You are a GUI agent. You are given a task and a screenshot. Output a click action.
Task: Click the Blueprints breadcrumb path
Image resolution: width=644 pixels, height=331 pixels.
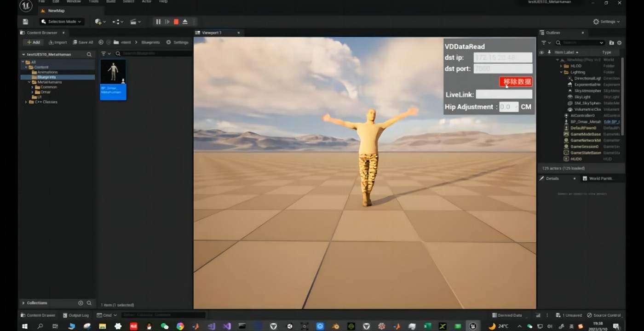click(x=150, y=42)
